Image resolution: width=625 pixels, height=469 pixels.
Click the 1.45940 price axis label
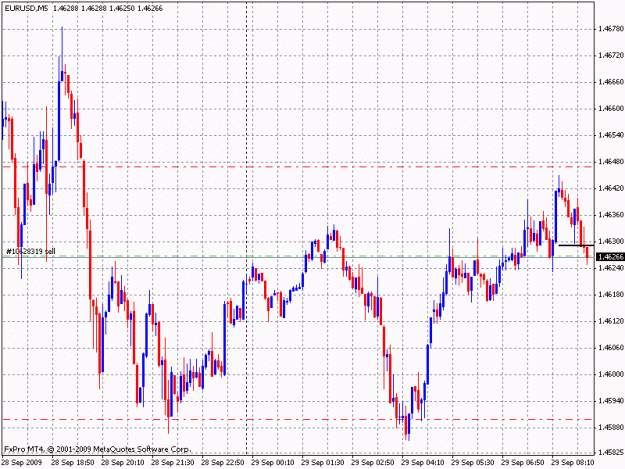pyautogui.click(x=611, y=401)
